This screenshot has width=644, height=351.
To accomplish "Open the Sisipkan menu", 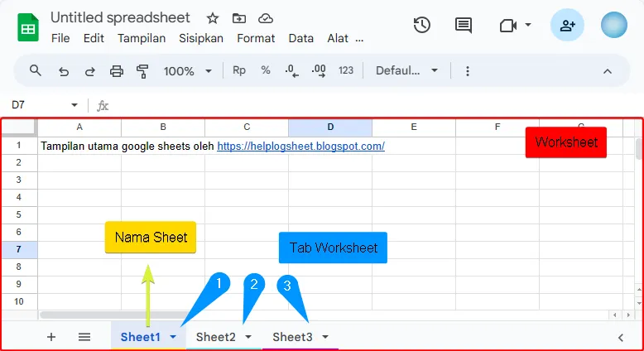I will 201,38.
